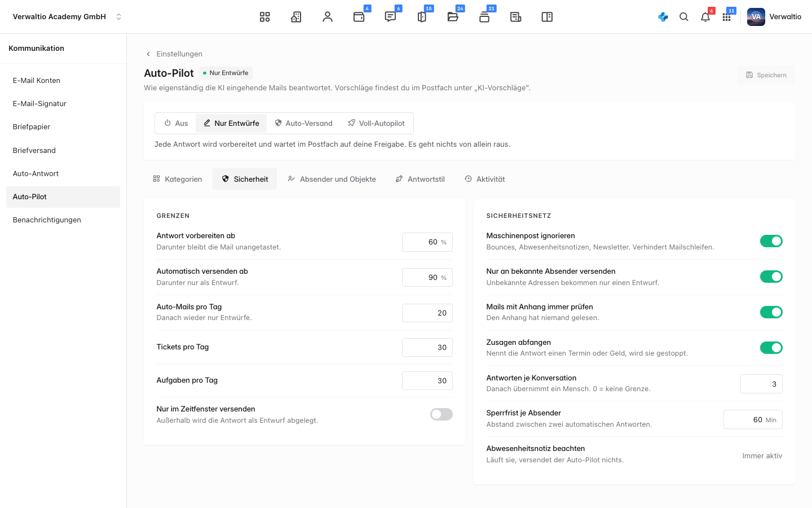
Task: Open the buildings icon in top navigation
Action: (x=296, y=17)
